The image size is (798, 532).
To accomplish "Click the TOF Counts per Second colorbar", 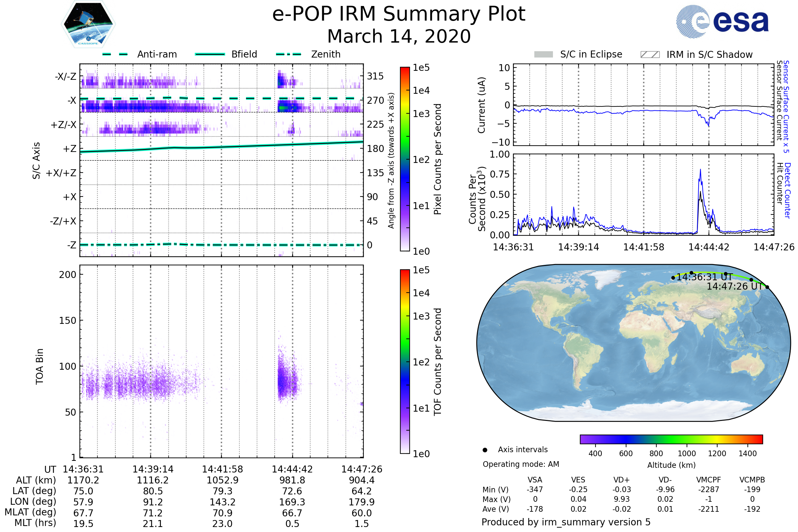I will (x=405, y=361).
